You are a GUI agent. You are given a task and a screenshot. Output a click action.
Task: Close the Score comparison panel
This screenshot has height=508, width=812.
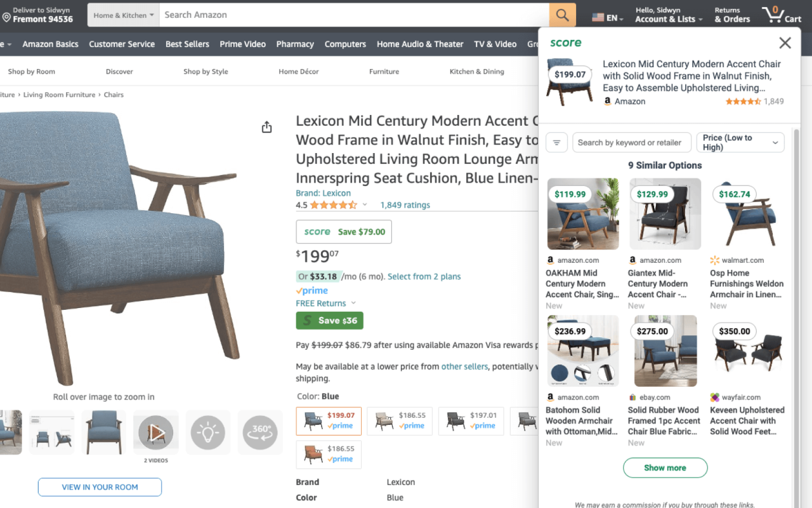click(785, 43)
